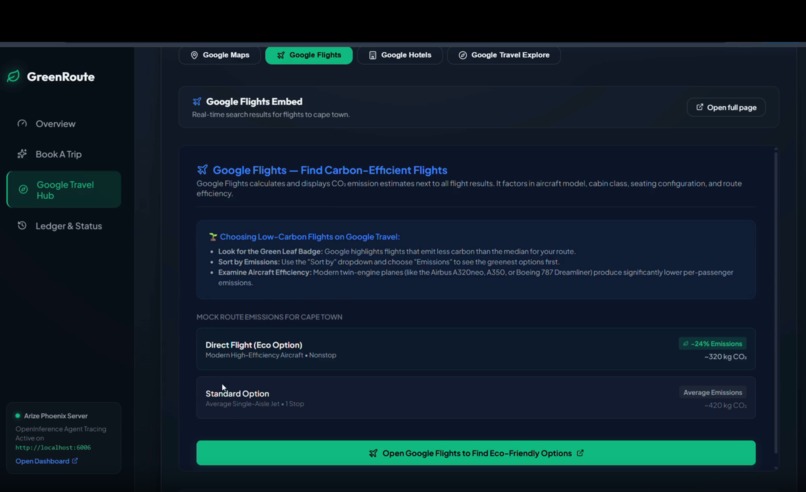
Task: Select the Standard Option flight card
Action: click(476, 398)
